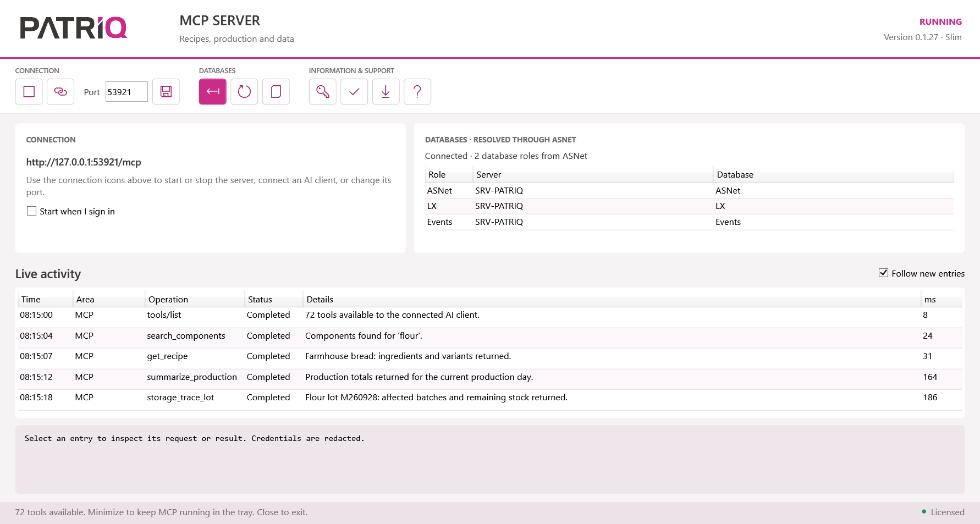Select the ASNet role row in the databases table

[690, 191]
